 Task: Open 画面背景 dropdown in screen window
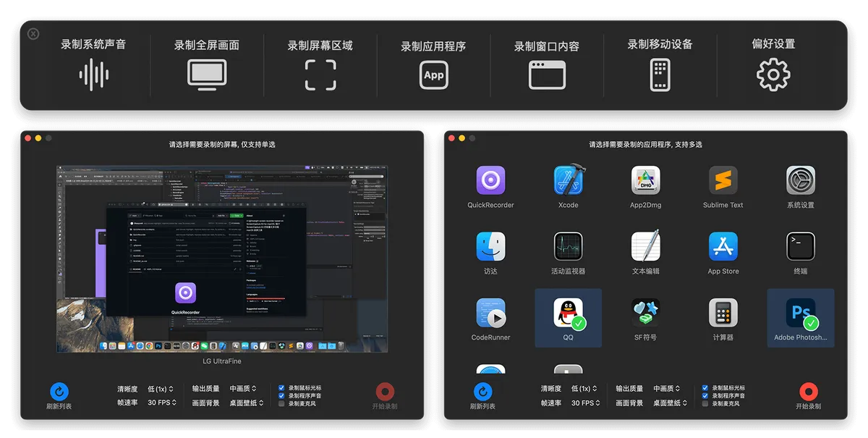coord(246,403)
